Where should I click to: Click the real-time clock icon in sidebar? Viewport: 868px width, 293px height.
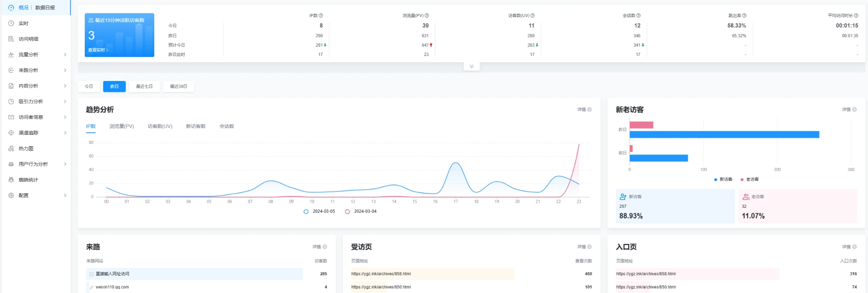click(x=11, y=23)
